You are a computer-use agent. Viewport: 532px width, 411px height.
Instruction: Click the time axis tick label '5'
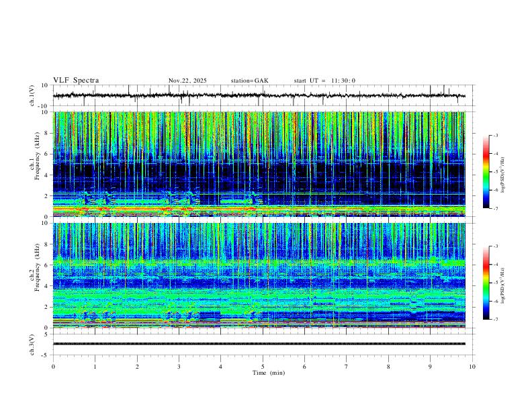pyautogui.click(x=263, y=367)
